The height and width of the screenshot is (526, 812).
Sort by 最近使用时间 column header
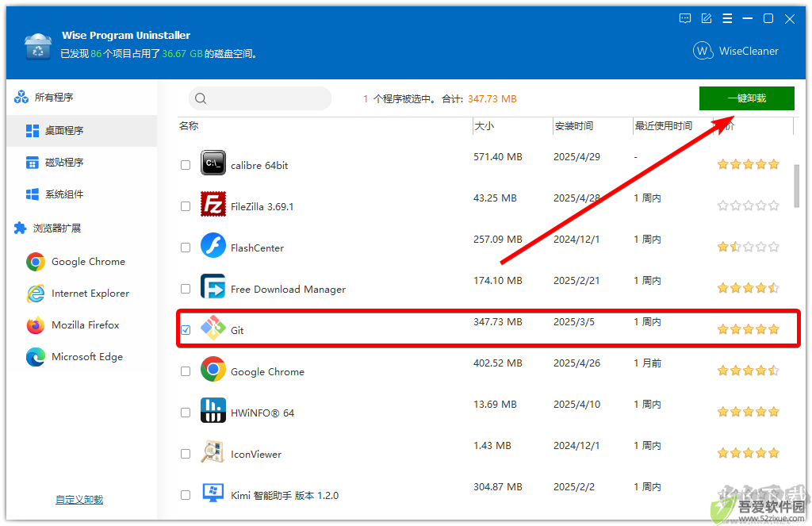pos(664,126)
